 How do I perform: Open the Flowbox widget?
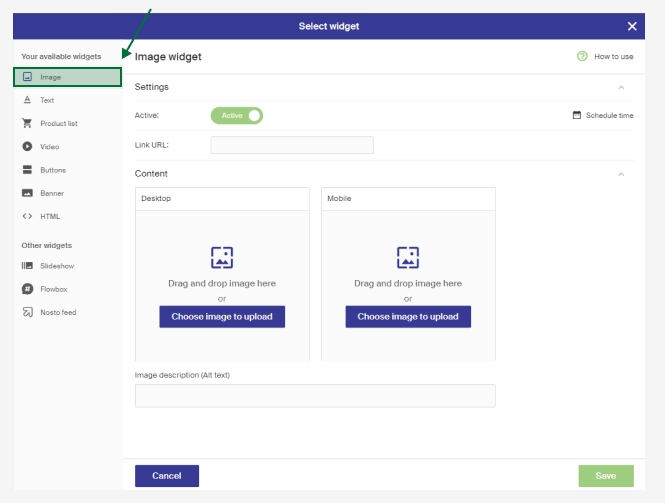53,289
